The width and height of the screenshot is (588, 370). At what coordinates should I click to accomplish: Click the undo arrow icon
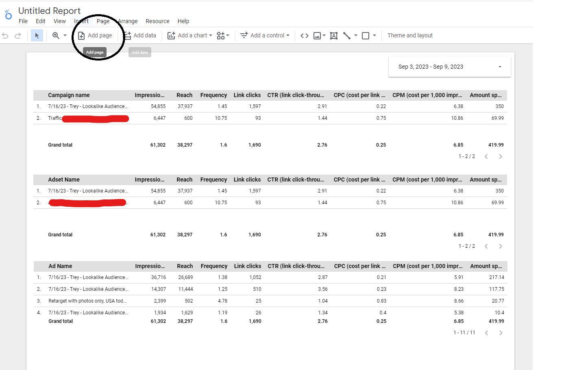[x=5, y=36]
